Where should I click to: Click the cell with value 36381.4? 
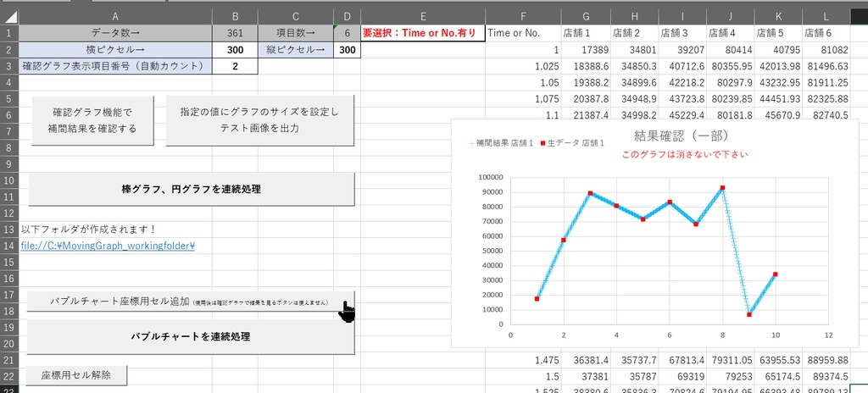[x=586, y=360]
